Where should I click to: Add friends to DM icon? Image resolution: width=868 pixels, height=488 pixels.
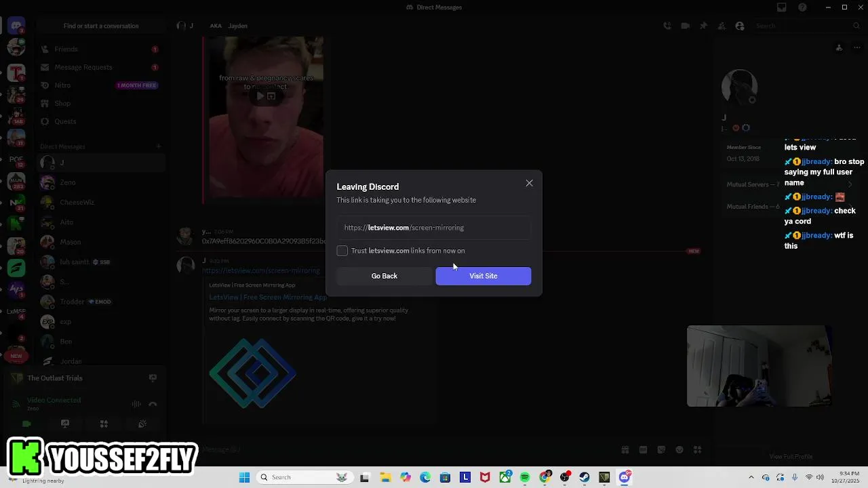pos(722,26)
